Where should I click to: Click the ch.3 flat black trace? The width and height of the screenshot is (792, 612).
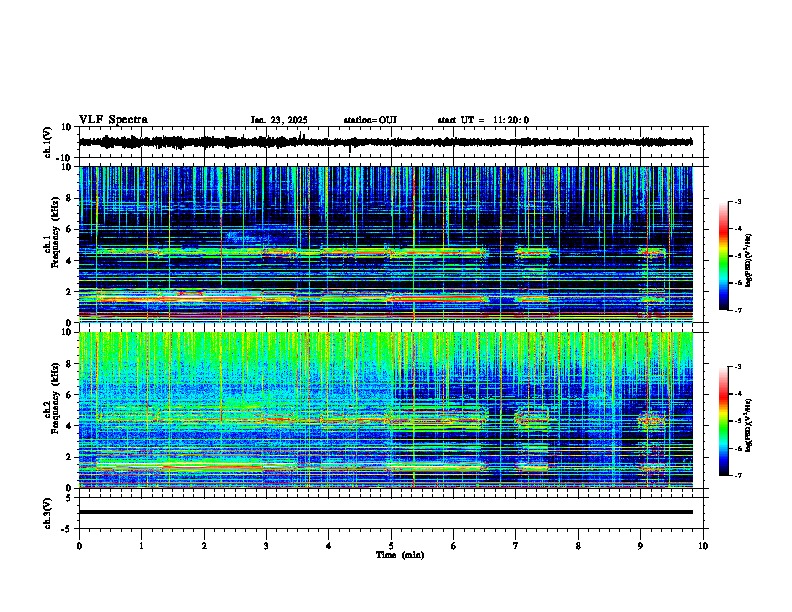[x=386, y=512]
